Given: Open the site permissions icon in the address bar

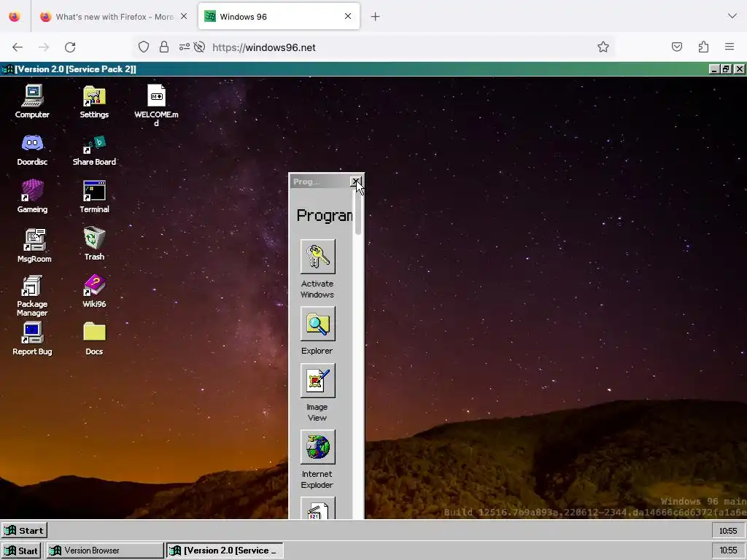Looking at the screenshot, I should click(185, 47).
